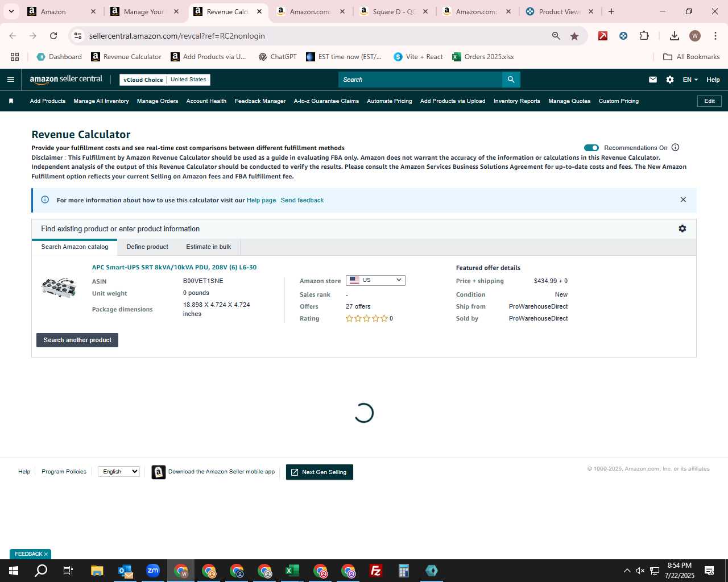This screenshot has width=728, height=582.
Task: Open Orders 2025.xlsx bookmark
Action: (x=483, y=57)
